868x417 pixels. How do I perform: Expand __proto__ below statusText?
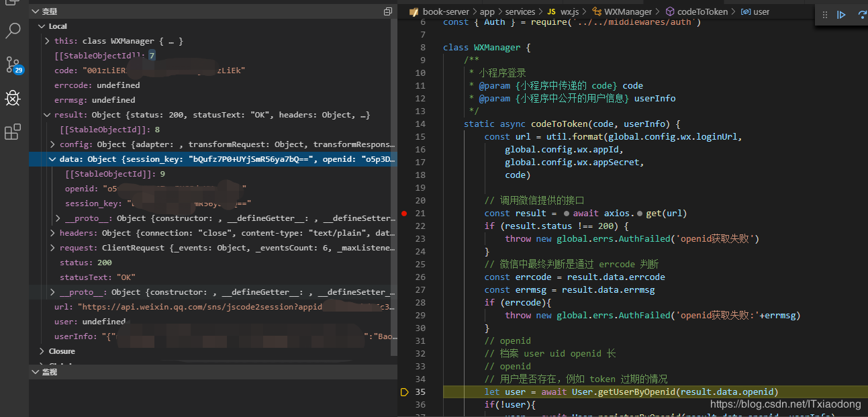(53, 292)
